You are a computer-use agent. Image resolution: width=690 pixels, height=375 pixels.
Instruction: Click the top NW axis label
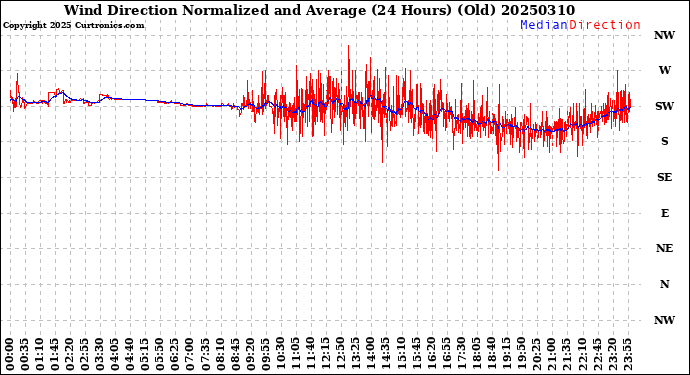[664, 35]
